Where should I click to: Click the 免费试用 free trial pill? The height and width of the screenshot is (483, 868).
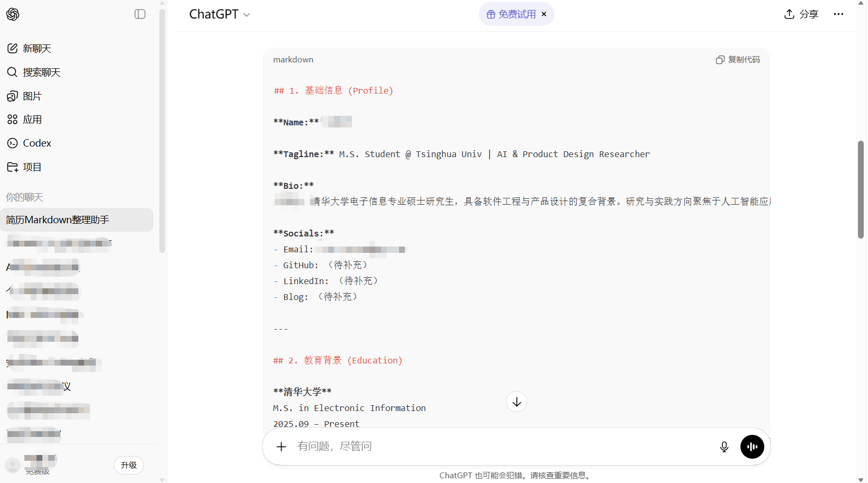click(x=511, y=14)
